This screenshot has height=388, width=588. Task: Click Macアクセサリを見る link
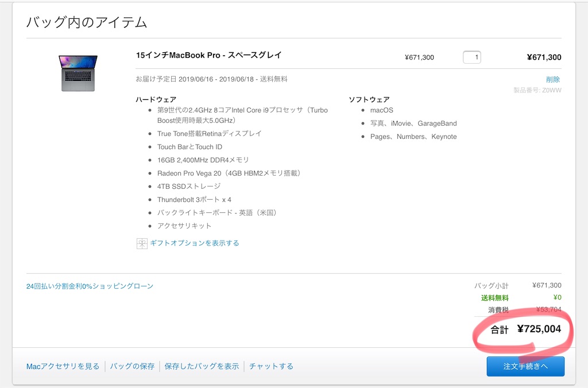coord(63,366)
